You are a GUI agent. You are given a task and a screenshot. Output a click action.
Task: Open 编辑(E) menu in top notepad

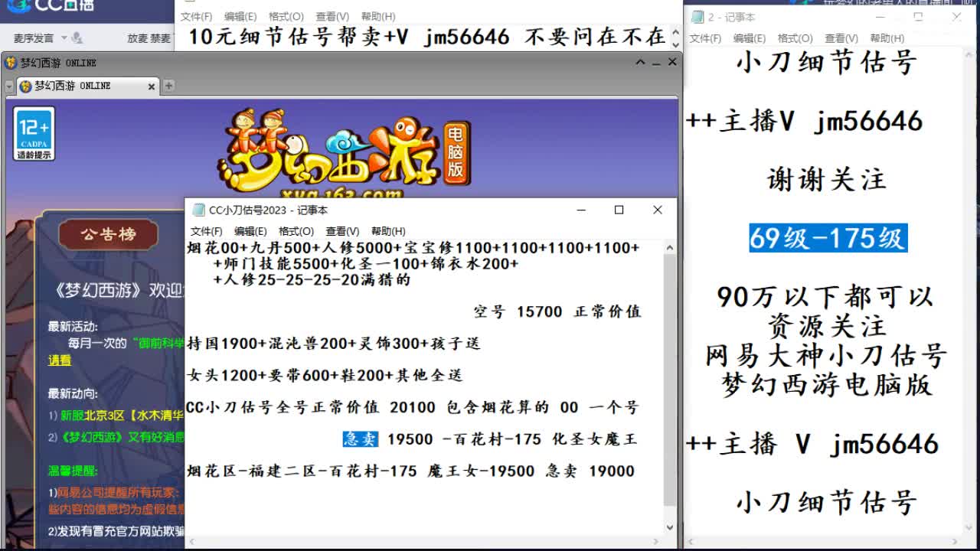pos(240,16)
